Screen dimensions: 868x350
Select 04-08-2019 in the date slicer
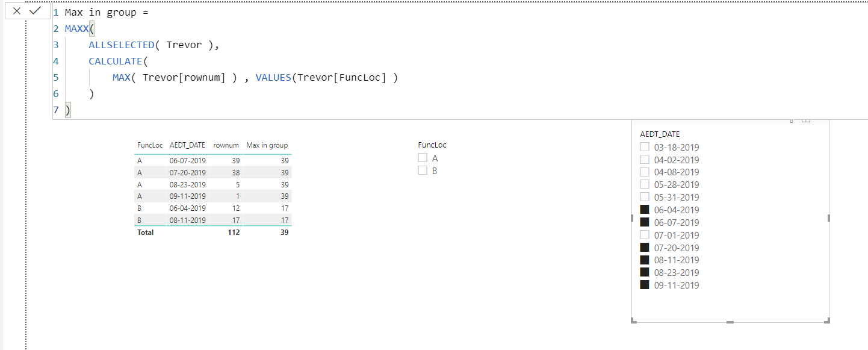click(645, 172)
